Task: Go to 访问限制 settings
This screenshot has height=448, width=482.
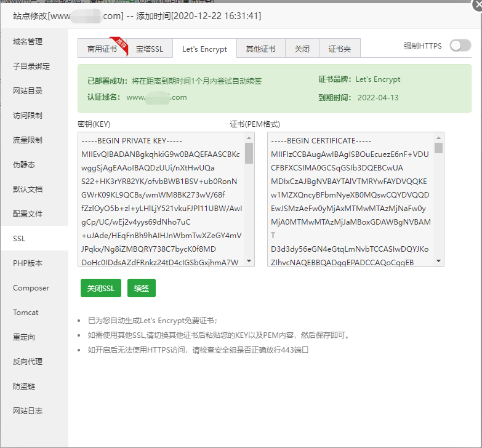Action: 34,115
